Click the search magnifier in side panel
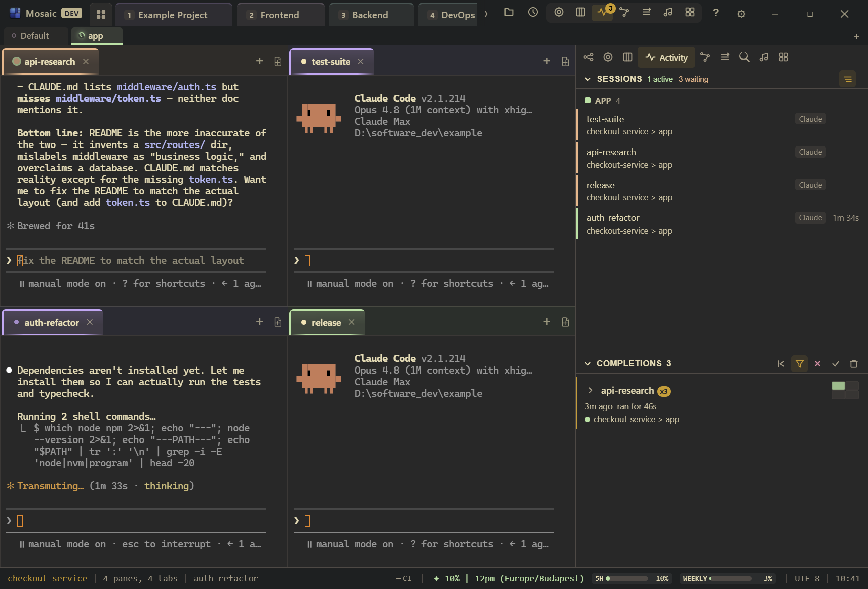Screen dimensions: 868x589 pyautogui.click(x=744, y=57)
